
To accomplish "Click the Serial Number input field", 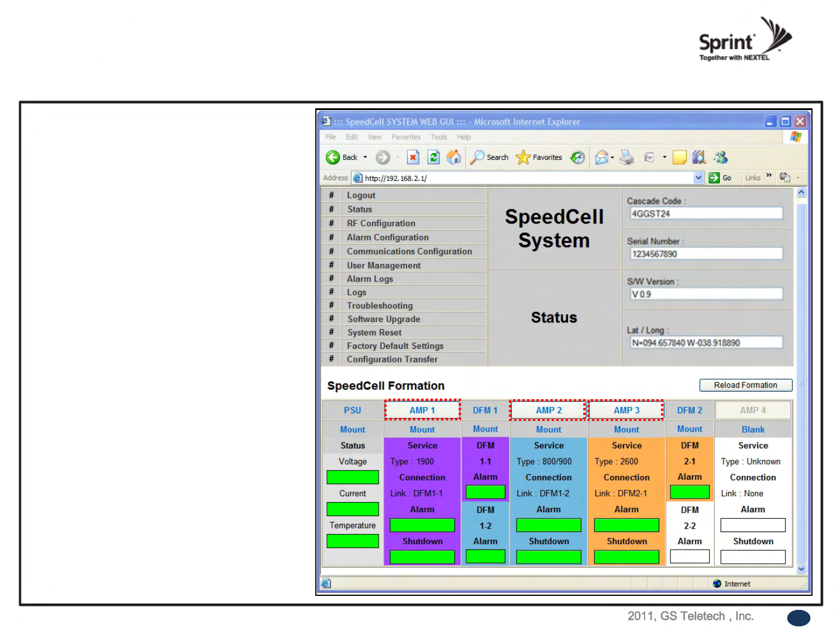I will pos(706,254).
